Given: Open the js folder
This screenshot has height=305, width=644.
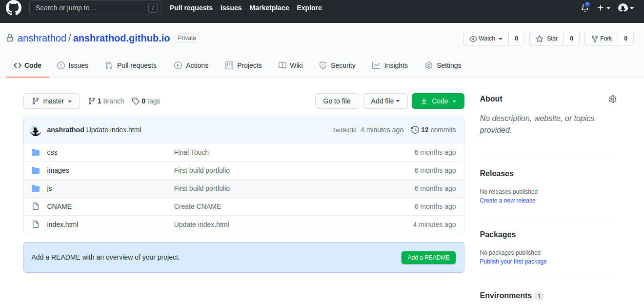Looking at the screenshot, I should [x=50, y=188].
